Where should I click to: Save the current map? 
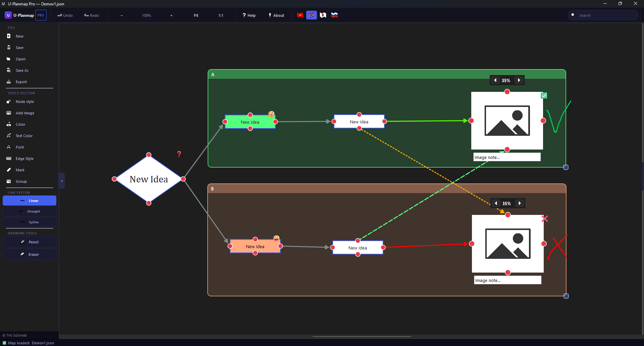[x=30, y=48]
